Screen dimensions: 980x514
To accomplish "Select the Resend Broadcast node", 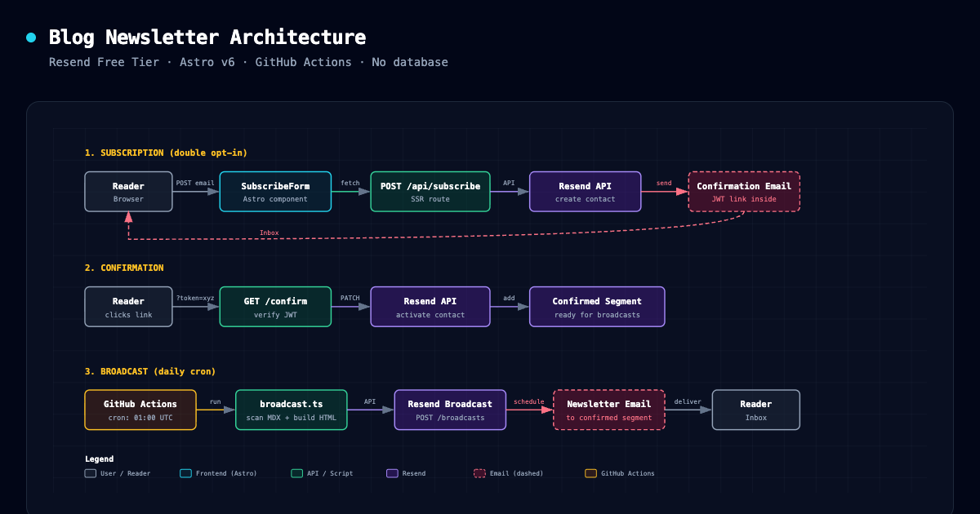I will (x=450, y=410).
